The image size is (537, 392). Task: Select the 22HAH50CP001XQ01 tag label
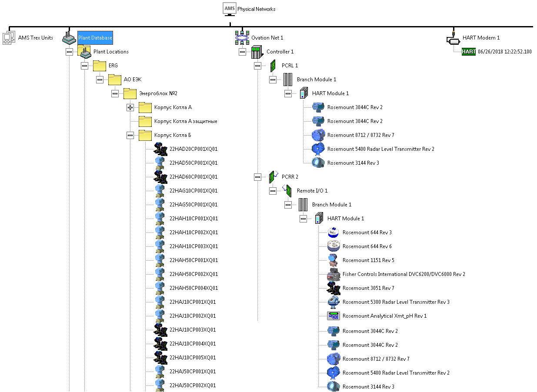[x=193, y=260]
